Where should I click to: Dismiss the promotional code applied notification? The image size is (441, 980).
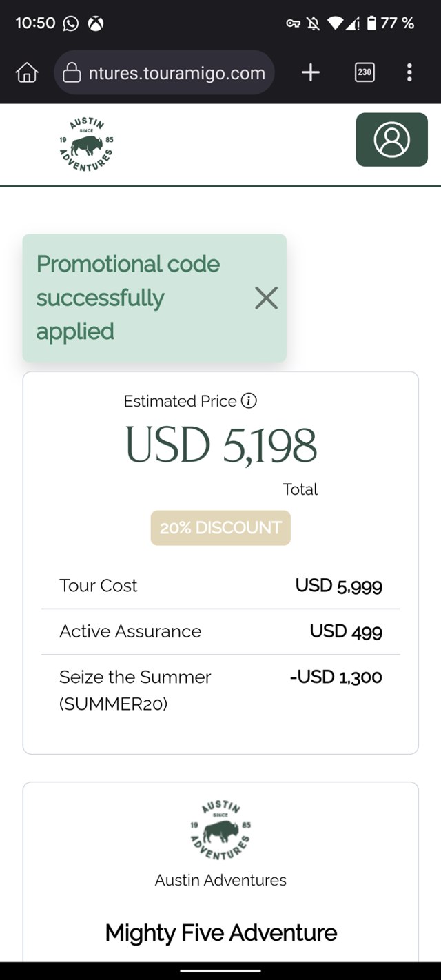coord(266,298)
